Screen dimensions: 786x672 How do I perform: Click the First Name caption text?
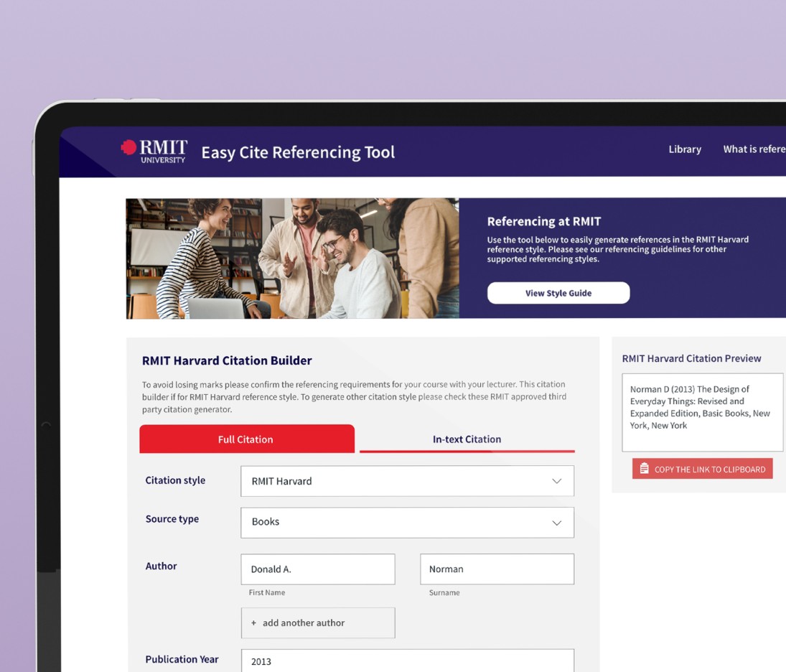pyautogui.click(x=267, y=592)
